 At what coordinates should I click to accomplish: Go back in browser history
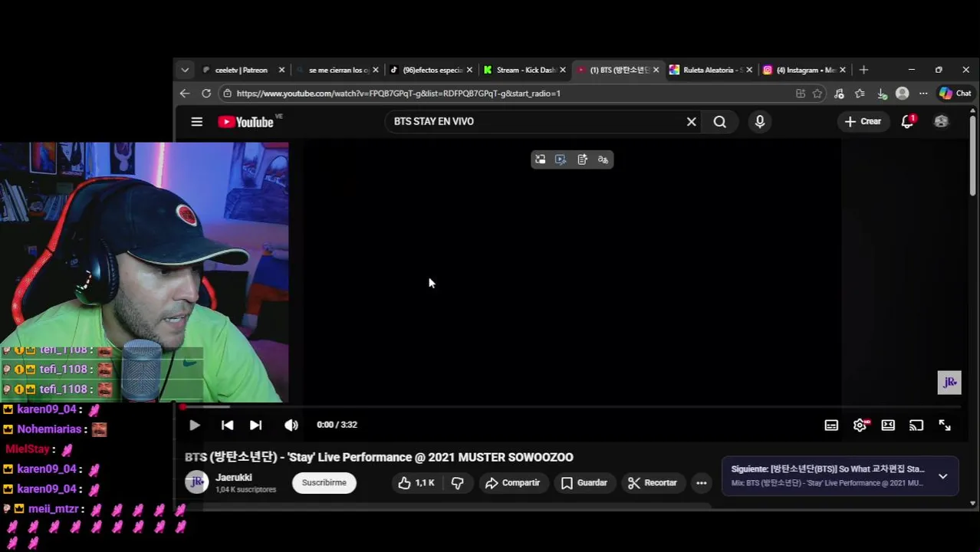184,94
